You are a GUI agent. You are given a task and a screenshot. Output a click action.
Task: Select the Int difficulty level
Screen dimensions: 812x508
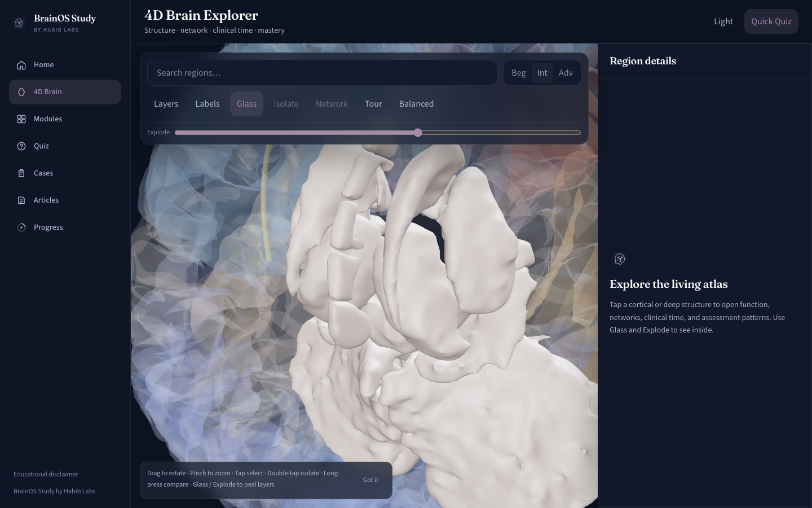coord(542,73)
